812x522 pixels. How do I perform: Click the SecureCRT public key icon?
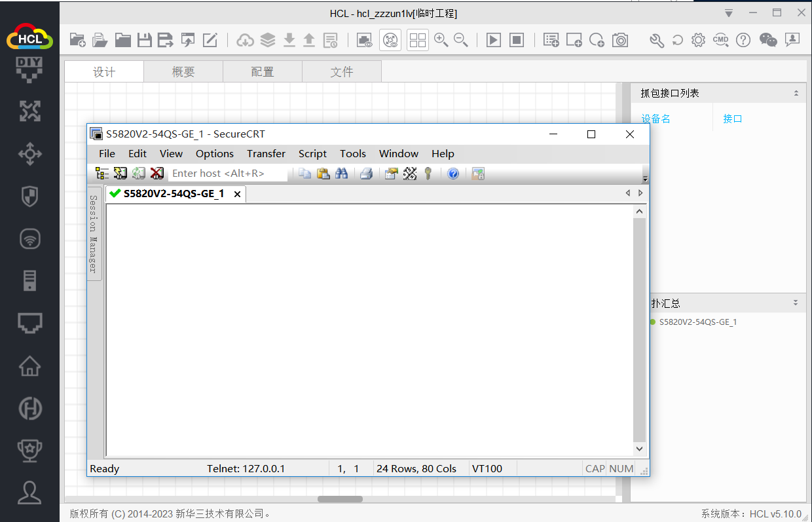click(x=428, y=174)
